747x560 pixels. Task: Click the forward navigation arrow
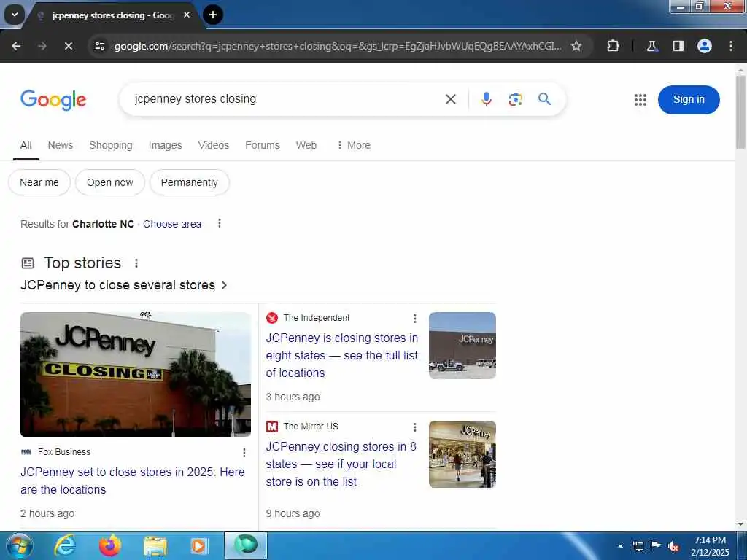pyautogui.click(x=42, y=46)
